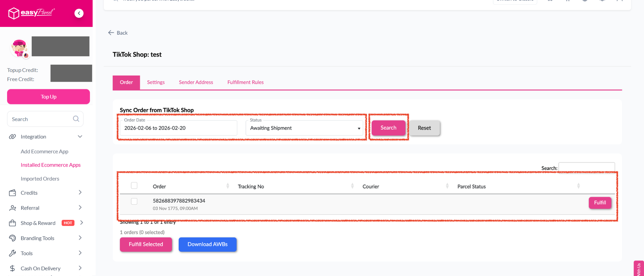The image size is (644, 276).
Task: Switch to the Settings tab
Action: (156, 82)
